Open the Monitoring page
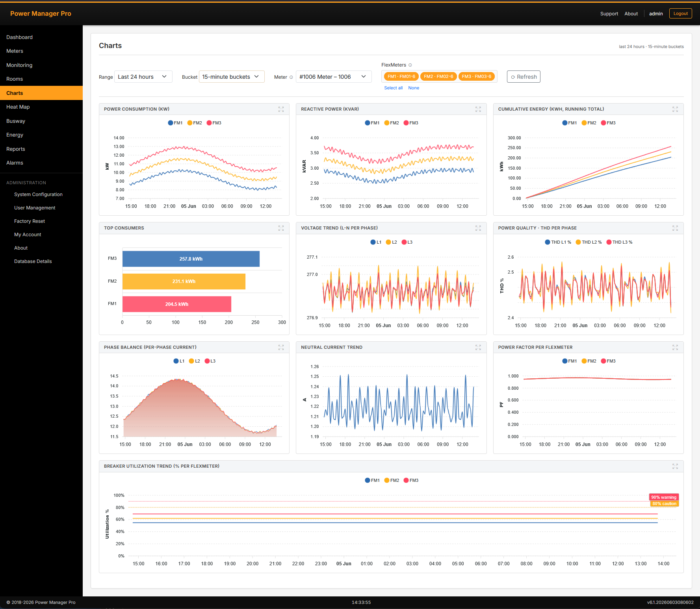This screenshot has width=700, height=609. 41,65
